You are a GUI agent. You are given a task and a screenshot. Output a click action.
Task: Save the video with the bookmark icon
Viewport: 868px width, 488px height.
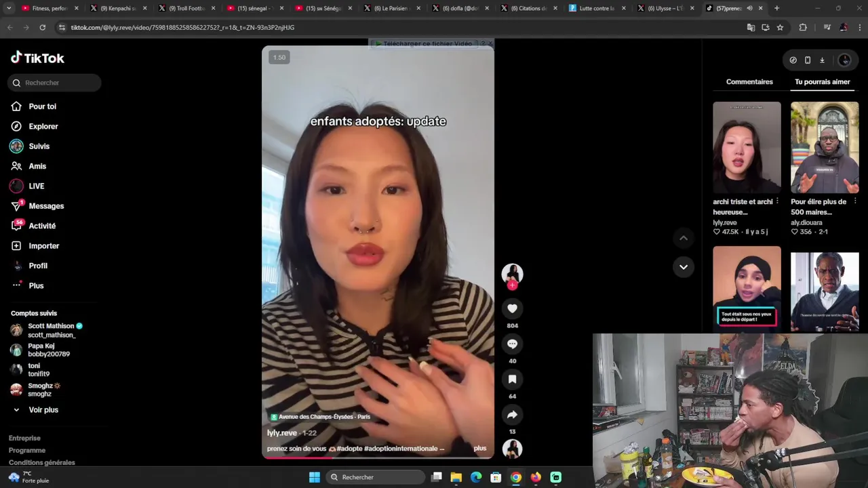point(512,379)
